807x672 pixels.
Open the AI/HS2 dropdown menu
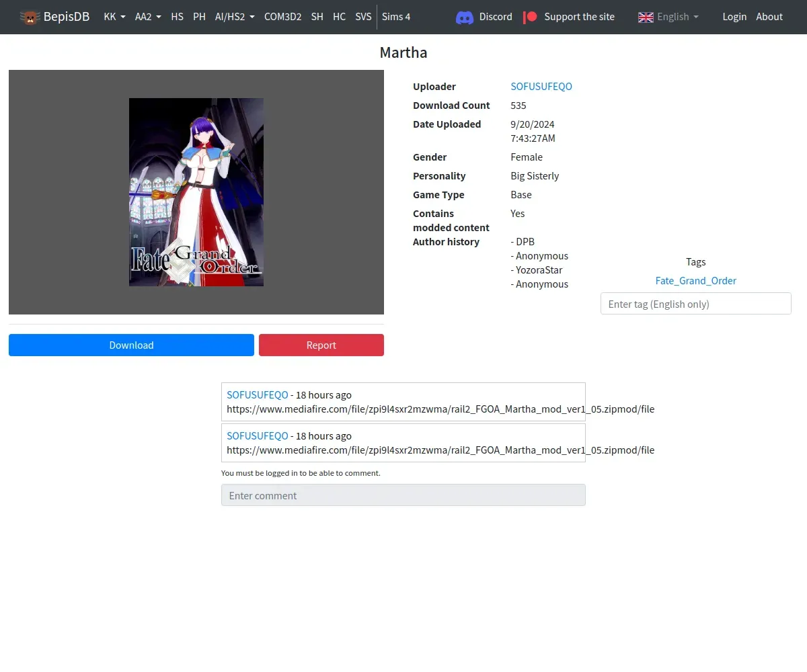235,17
